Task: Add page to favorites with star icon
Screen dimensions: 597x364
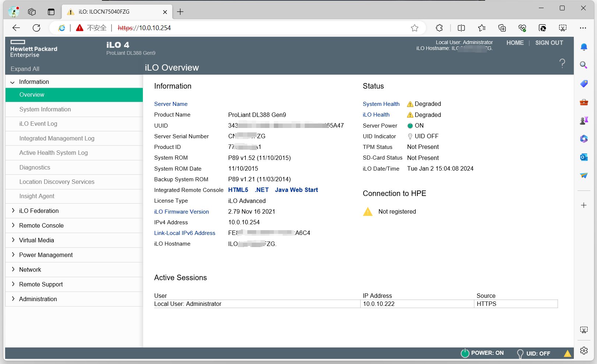Action: 414,28
